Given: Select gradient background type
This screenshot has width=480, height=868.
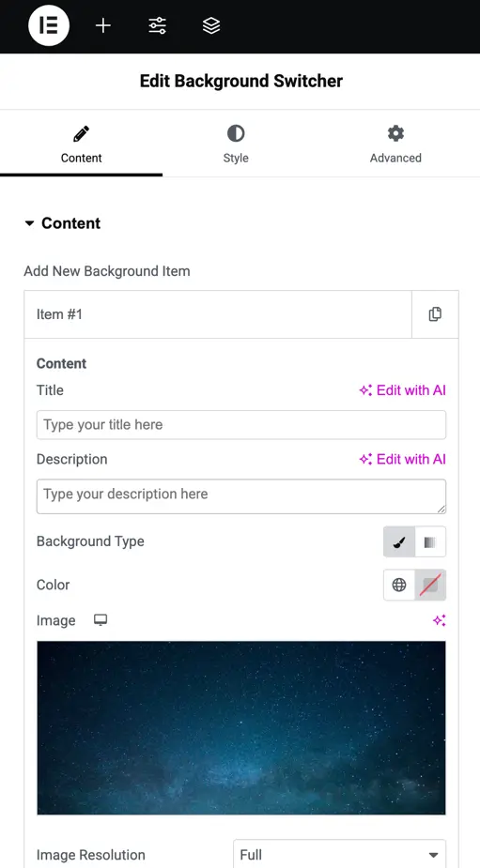Looking at the screenshot, I should pos(430,542).
